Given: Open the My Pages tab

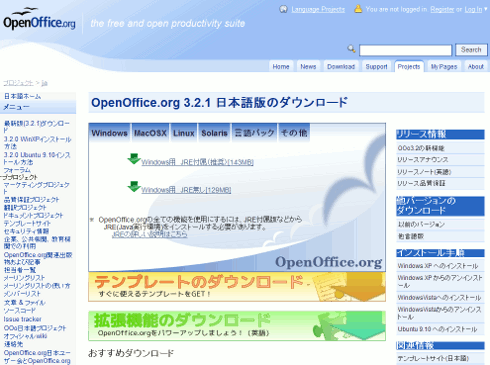Looking at the screenshot, I should coord(444,66).
